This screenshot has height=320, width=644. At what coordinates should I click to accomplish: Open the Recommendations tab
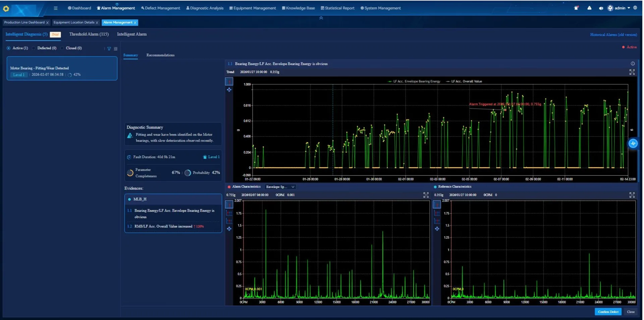(x=160, y=55)
